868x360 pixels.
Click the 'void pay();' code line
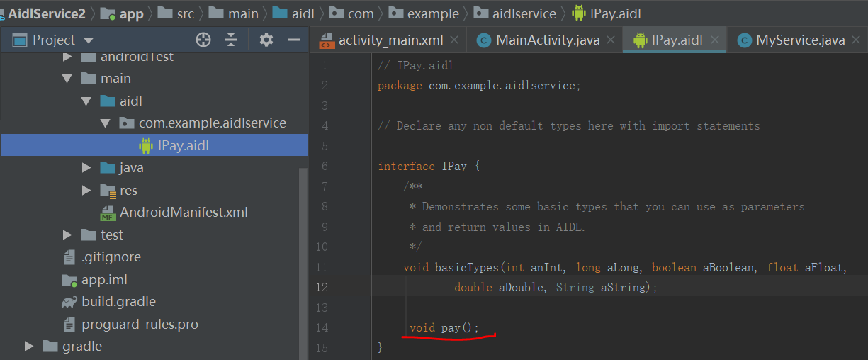pyautogui.click(x=444, y=327)
